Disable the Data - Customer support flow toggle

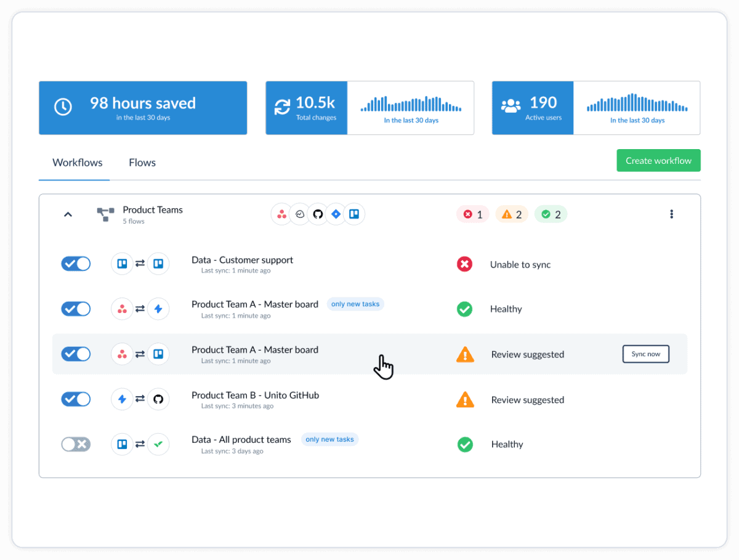tap(76, 263)
